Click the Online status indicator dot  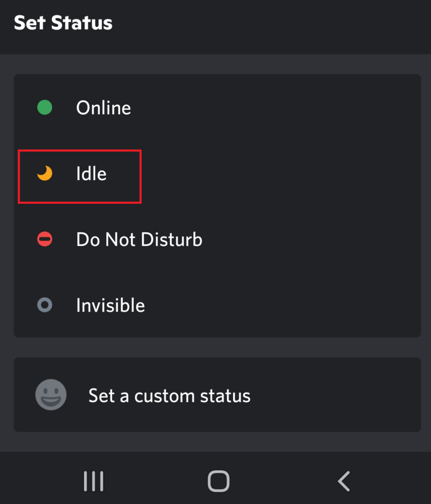[x=44, y=107]
